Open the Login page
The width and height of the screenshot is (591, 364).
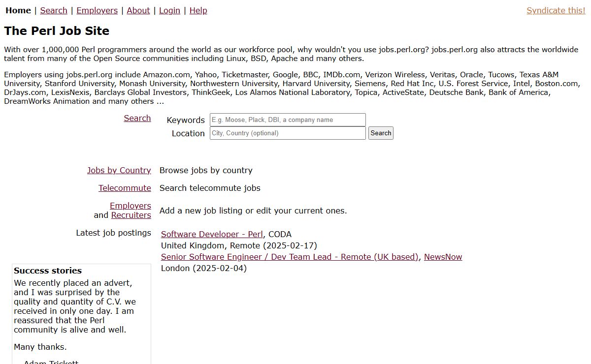169,10
